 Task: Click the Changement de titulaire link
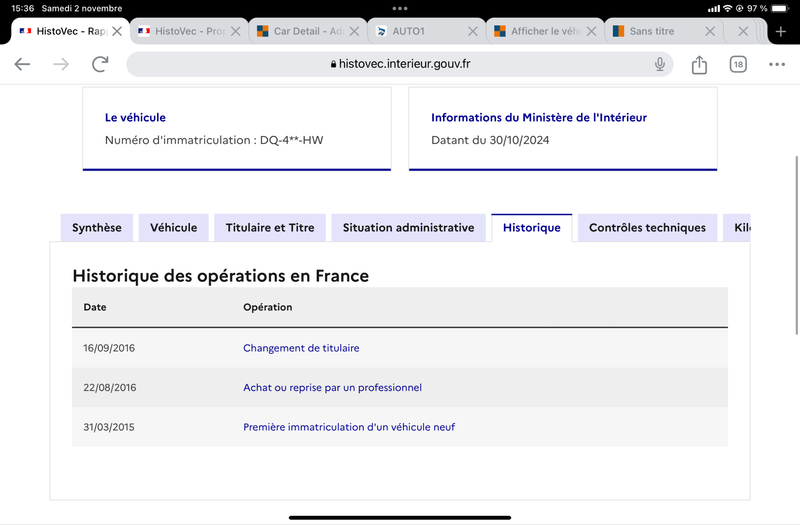[301, 348]
